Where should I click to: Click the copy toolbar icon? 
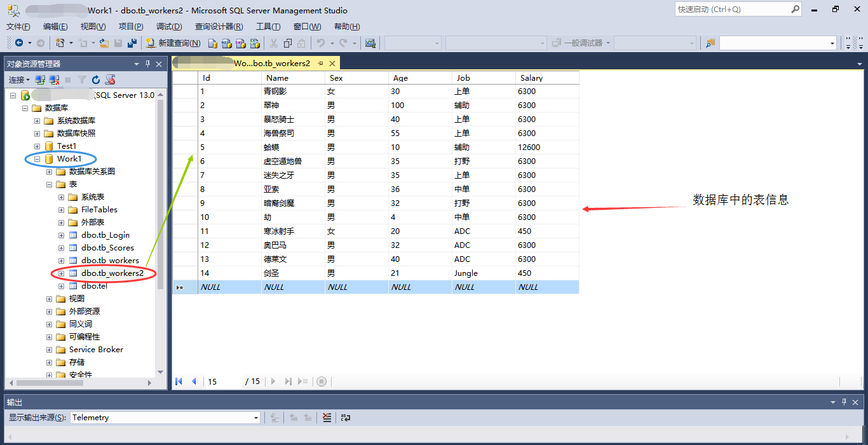(x=288, y=43)
